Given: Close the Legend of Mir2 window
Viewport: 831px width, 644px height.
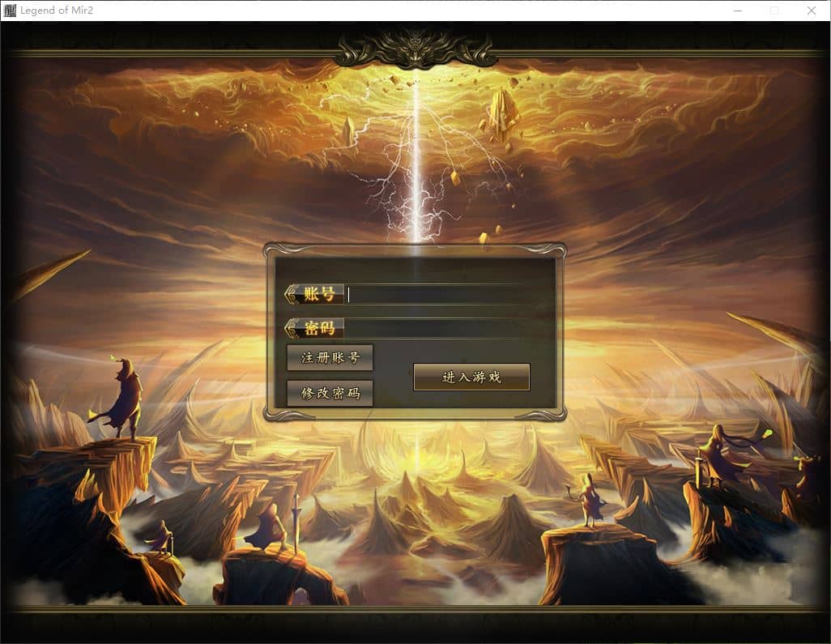Looking at the screenshot, I should 812,11.
